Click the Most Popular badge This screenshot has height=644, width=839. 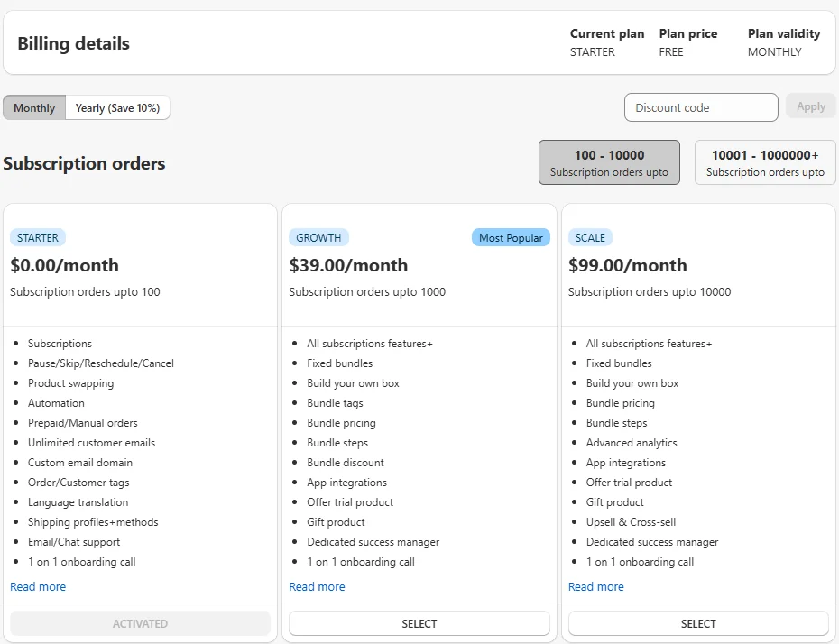click(511, 237)
